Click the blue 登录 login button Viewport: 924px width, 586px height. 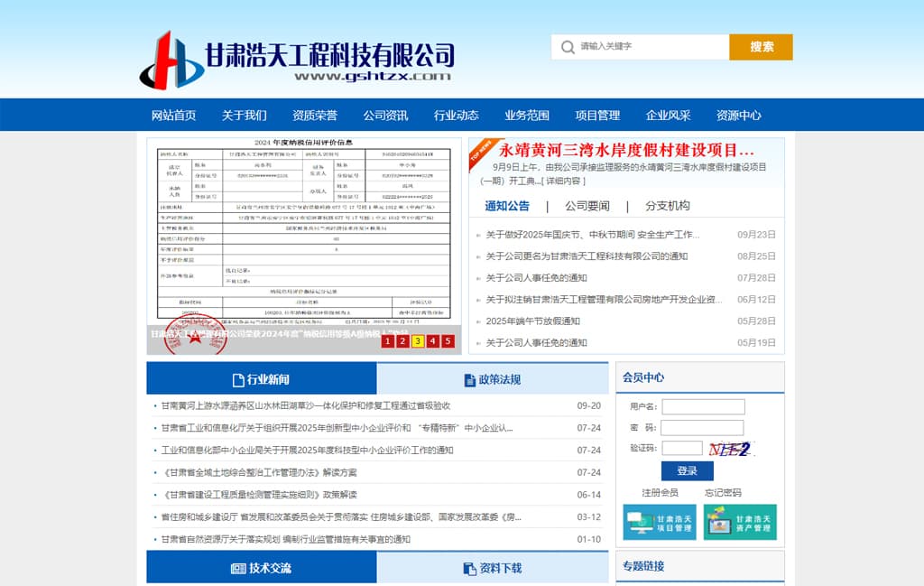click(687, 470)
